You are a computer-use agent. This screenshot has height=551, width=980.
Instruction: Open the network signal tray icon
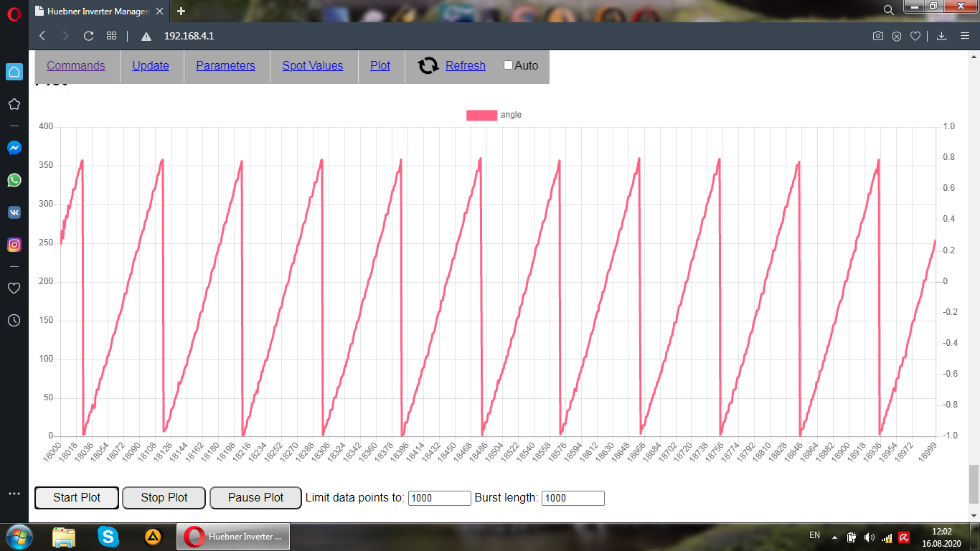(887, 537)
